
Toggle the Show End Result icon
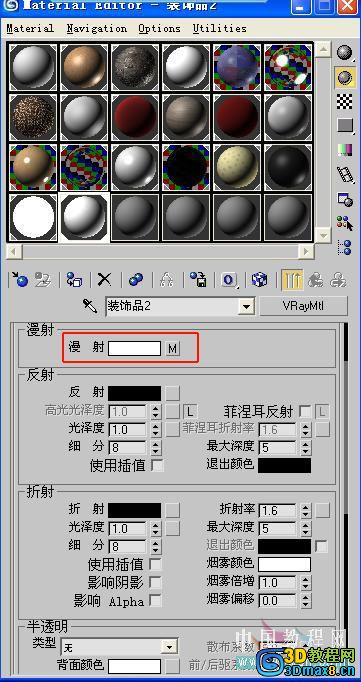[292, 279]
